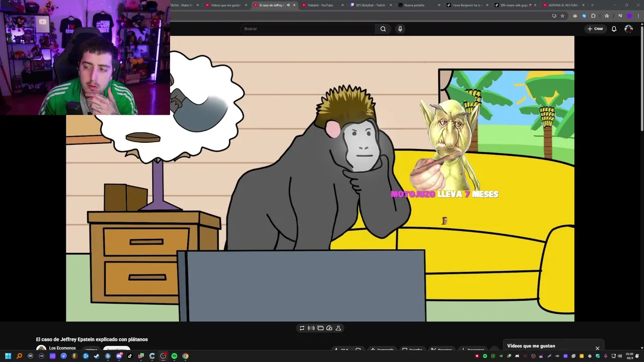Mute the El caso de Jeffrey tab audio
The height and width of the screenshot is (362, 644).
[x=288, y=5]
